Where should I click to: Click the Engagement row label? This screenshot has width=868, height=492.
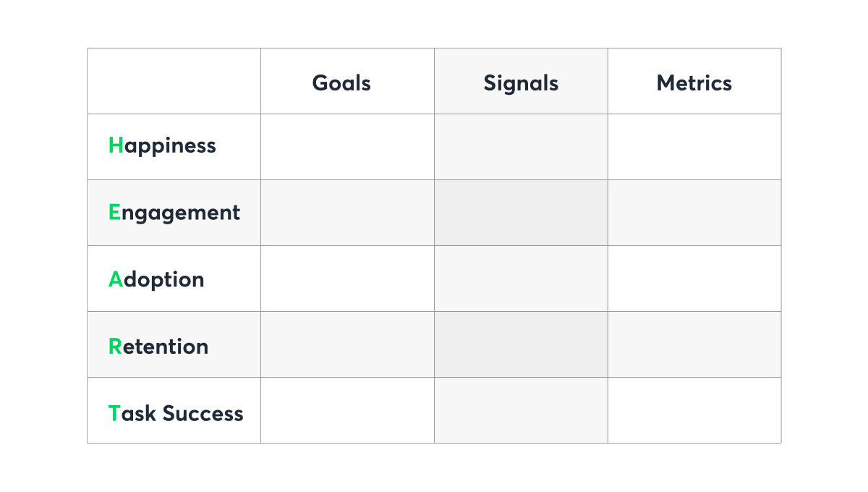point(174,212)
